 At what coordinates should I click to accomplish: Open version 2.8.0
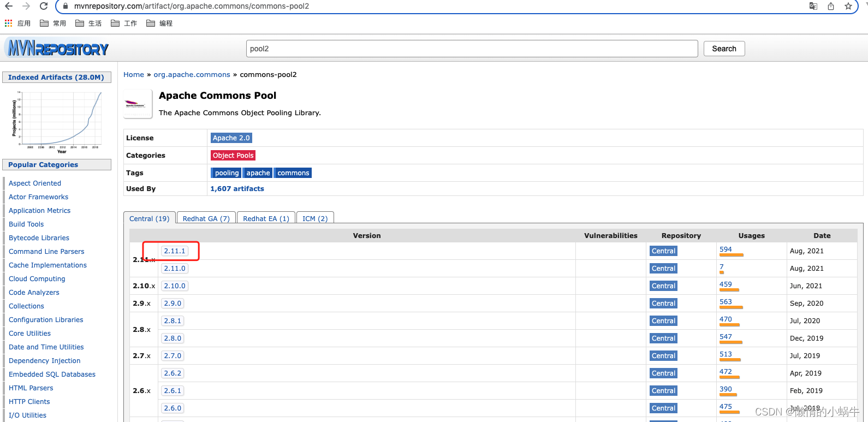coord(173,338)
